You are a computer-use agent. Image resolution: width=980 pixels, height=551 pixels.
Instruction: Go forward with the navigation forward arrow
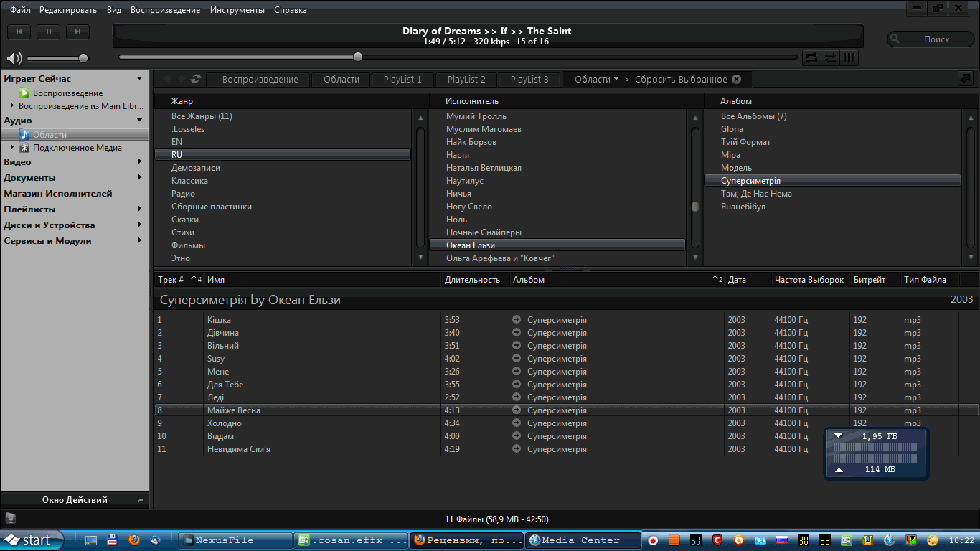pos(182,79)
